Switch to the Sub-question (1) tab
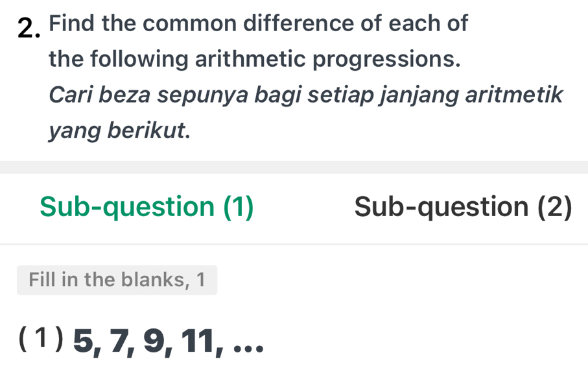The image size is (588, 379). click(147, 207)
